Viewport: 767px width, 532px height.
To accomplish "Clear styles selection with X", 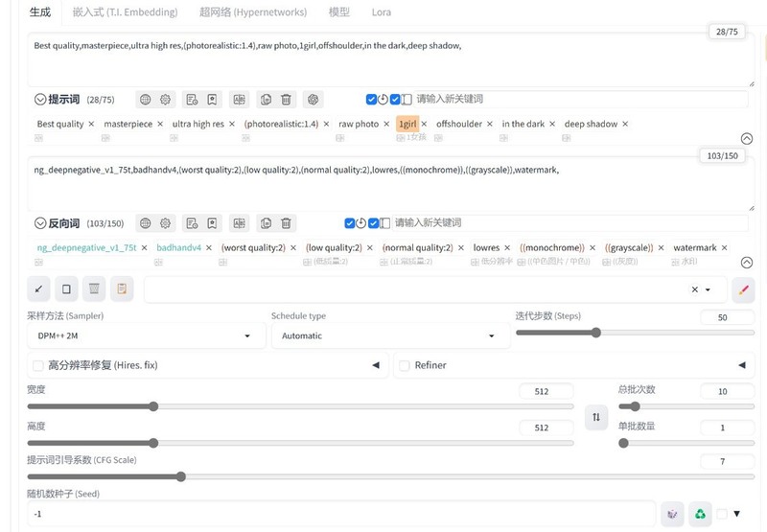I will pos(694,289).
